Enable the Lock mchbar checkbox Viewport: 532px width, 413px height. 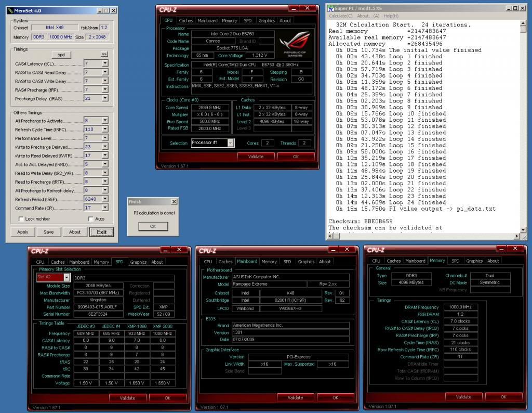[21, 219]
